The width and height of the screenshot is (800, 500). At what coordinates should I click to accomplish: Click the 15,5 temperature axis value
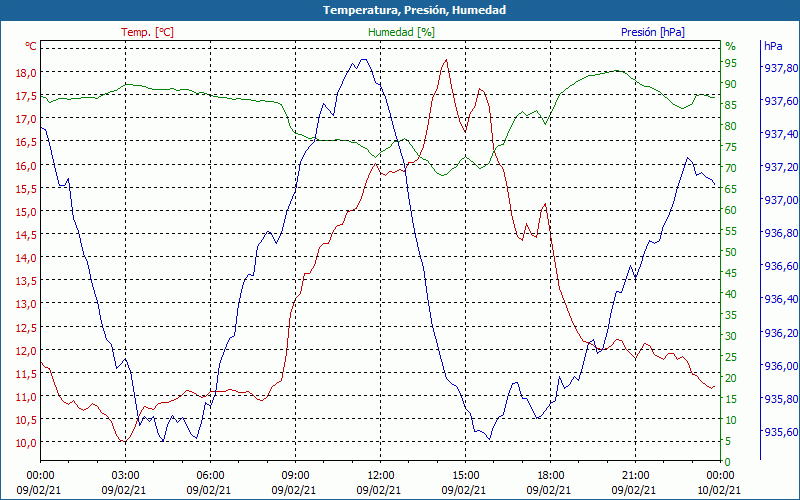27,188
